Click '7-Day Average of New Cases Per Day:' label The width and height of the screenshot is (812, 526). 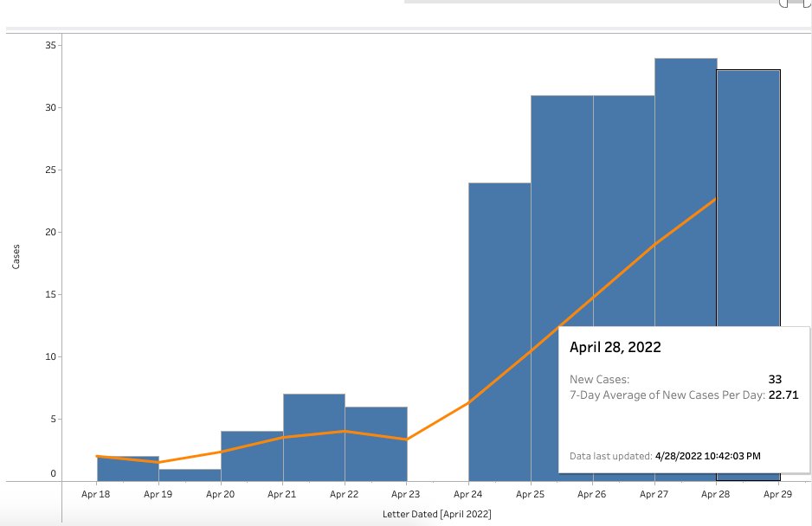click(667, 394)
